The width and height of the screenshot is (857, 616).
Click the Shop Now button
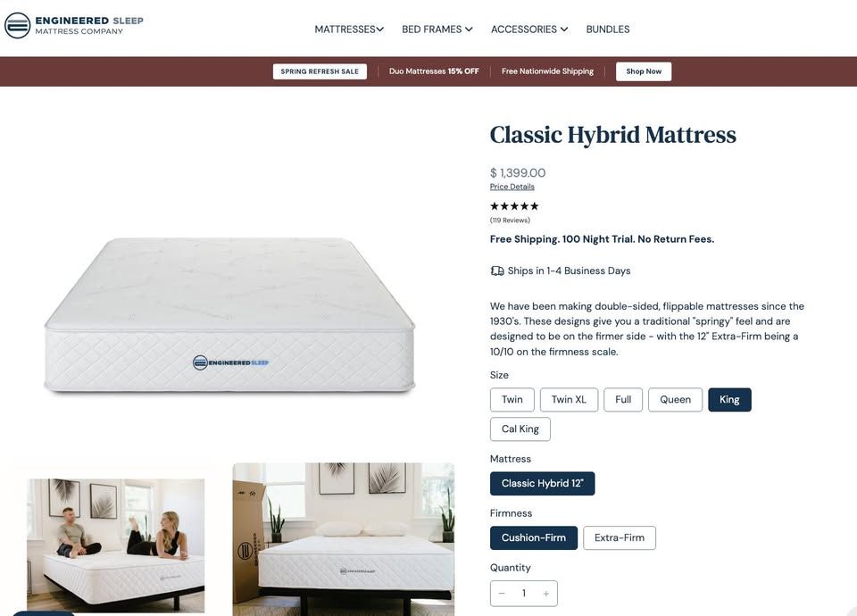click(644, 71)
